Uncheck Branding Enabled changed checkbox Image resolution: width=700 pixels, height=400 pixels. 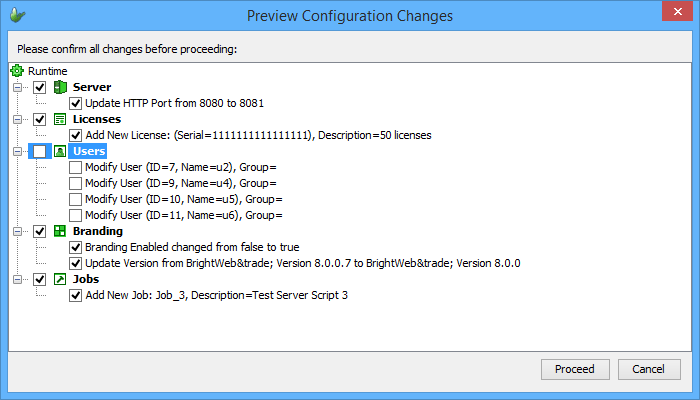pos(76,247)
